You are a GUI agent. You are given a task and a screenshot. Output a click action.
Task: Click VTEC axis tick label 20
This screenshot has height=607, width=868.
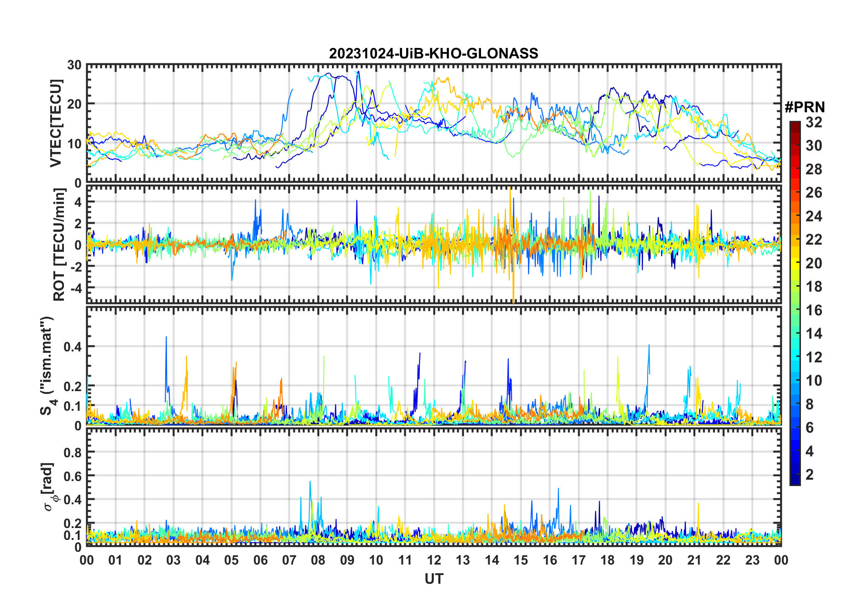tap(74, 105)
